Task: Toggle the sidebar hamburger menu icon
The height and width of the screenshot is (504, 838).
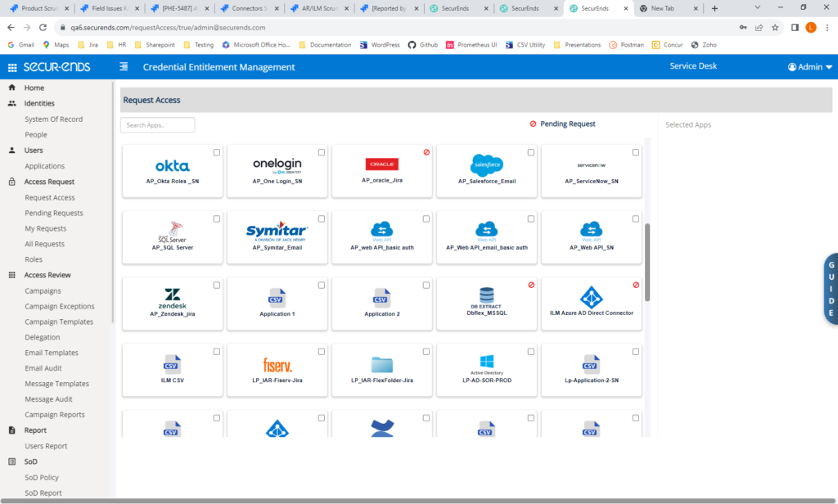Action: (x=124, y=66)
